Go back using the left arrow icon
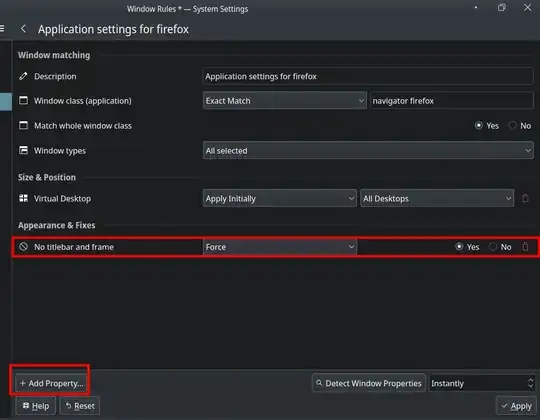This screenshot has height=420, width=540. coord(23,29)
